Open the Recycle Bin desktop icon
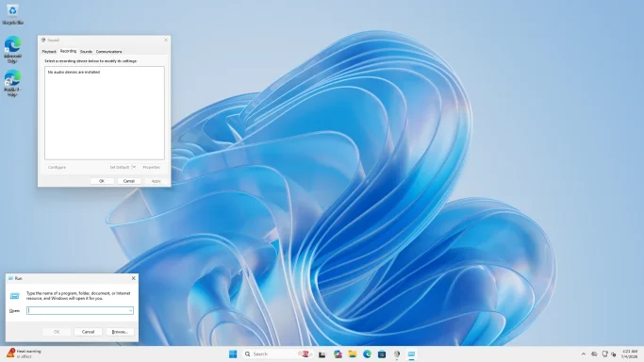Screen dimensions: 644x362 click(x=12, y=14)
